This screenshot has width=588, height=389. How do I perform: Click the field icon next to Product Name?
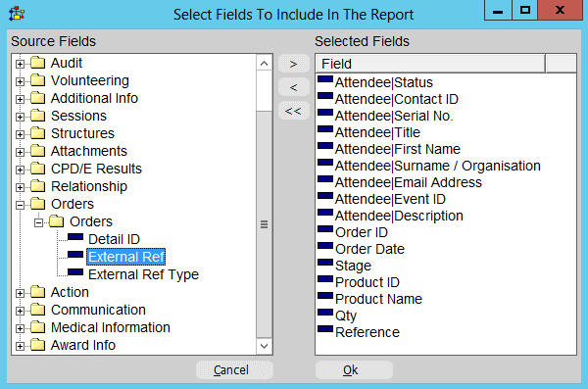click(x=325, y=296)
